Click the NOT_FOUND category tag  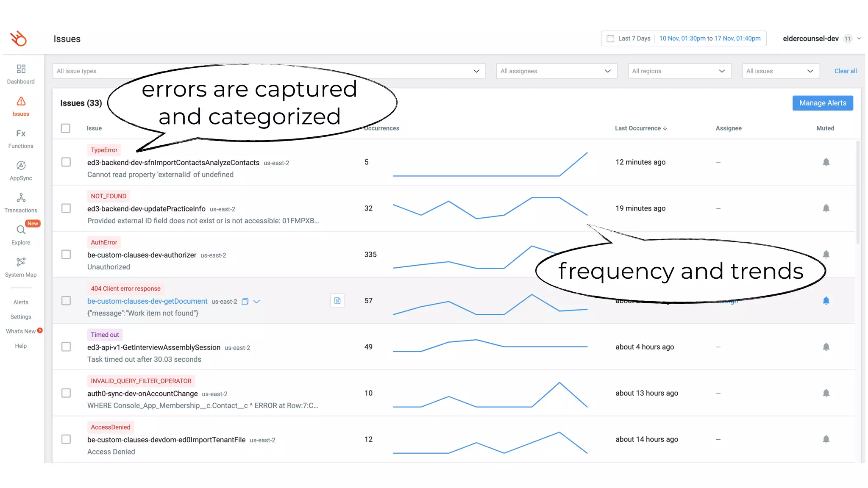(108, 196)
